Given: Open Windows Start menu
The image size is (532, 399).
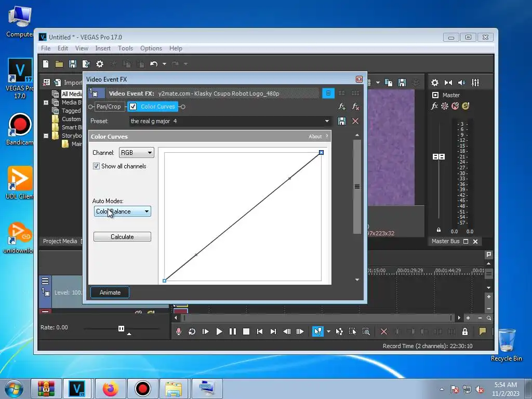Looking at the screenshot, I should (x=14, y=389).
